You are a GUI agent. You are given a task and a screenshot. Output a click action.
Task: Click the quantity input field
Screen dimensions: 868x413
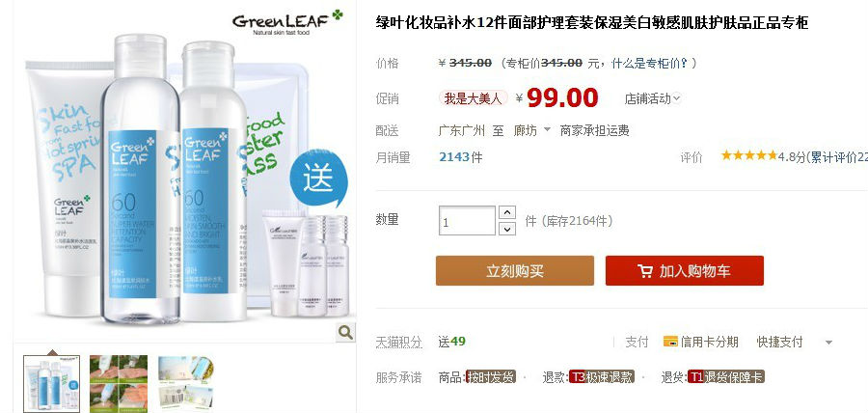click(x=467, y=220)
